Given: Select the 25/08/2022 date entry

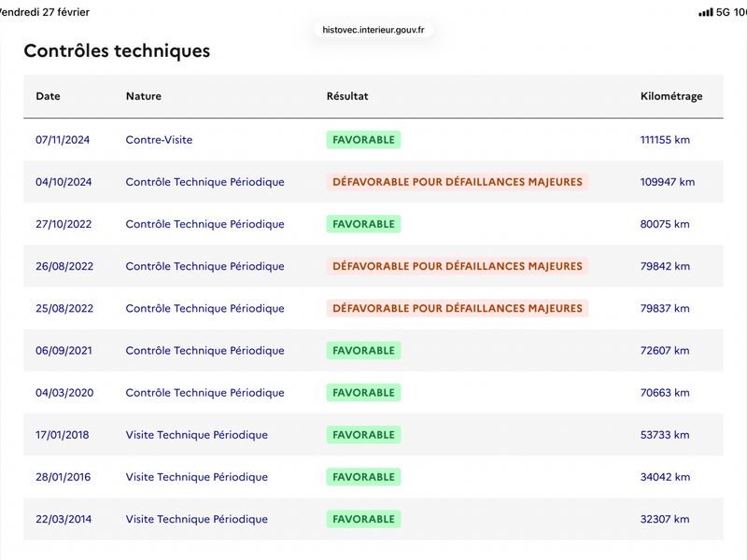Looking at the screenshot, I should click(x=64, y=309).
